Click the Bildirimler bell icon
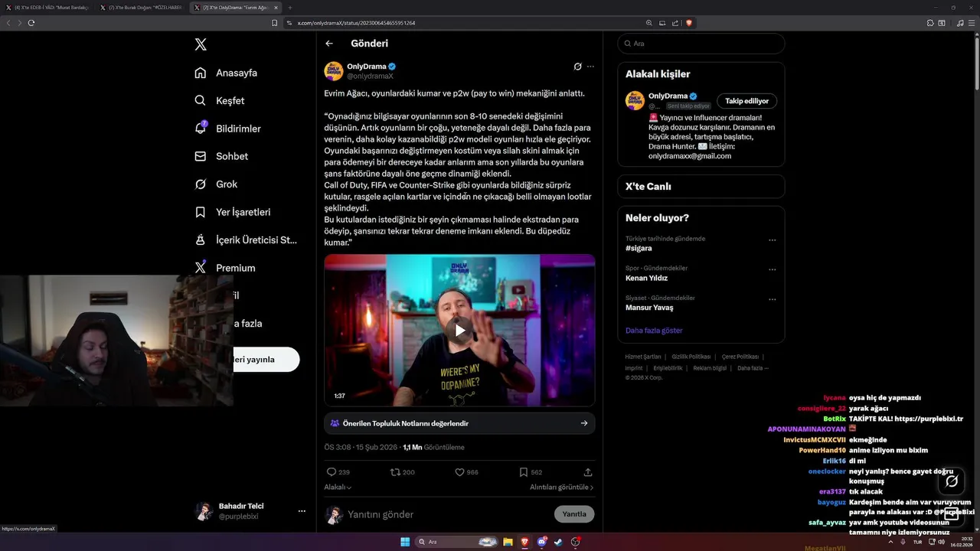 pos(201,129)
